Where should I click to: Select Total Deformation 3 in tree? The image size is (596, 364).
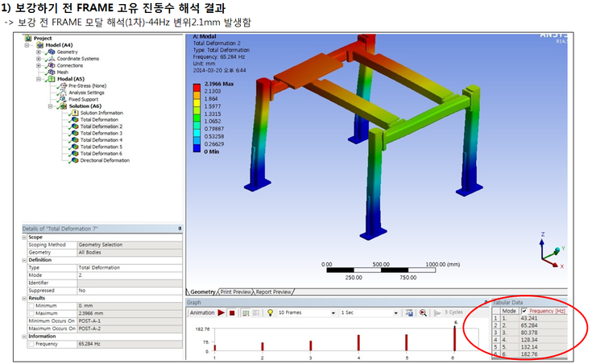pos(101,133)
